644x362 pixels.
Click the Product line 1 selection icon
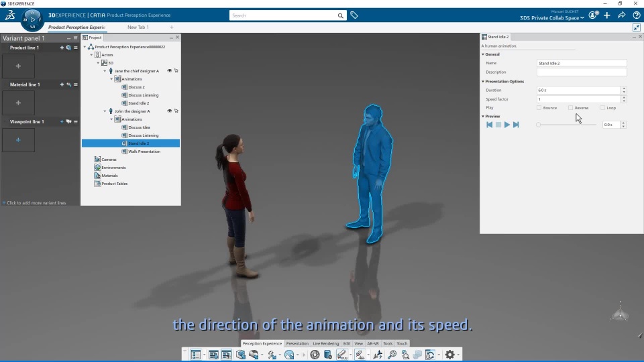pyautogui.click(x=68, y=48)
